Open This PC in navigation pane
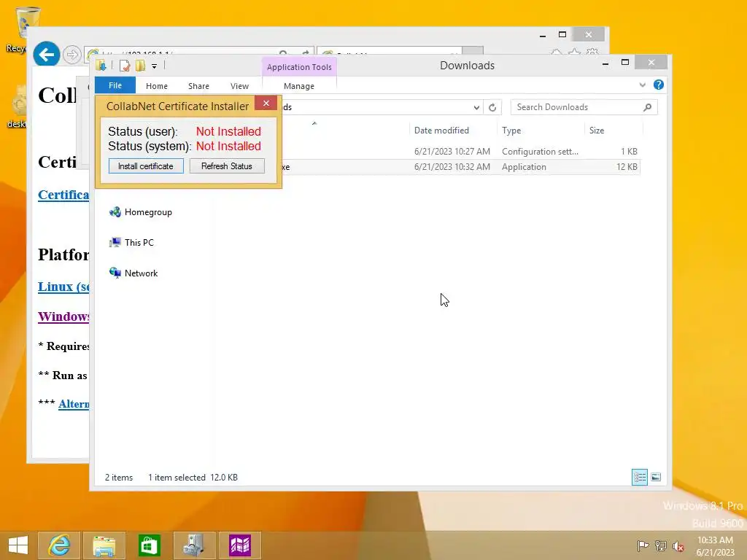Viewport: 747px width, 560px height. tap(139, 242)
